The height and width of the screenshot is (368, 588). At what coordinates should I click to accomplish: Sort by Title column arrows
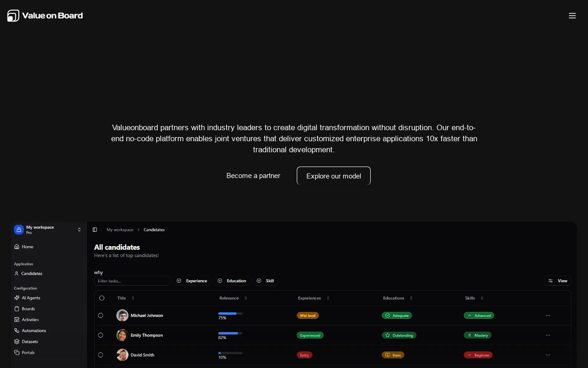click(133, 298)
